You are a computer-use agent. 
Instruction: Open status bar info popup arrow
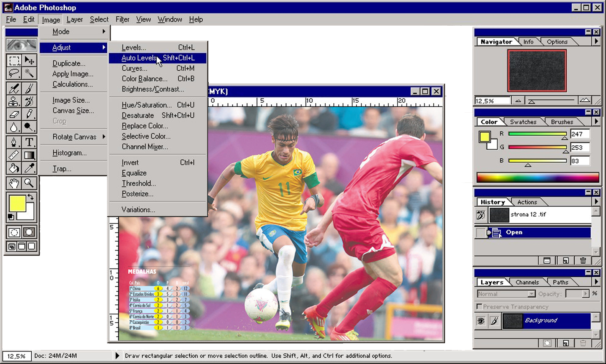coord(117,356)
